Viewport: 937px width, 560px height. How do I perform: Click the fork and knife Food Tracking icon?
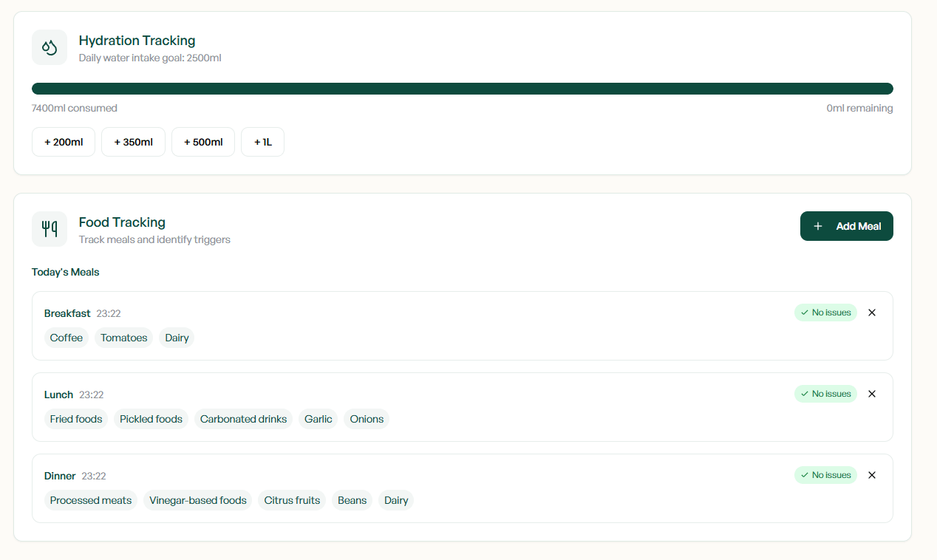pos(50,229)
